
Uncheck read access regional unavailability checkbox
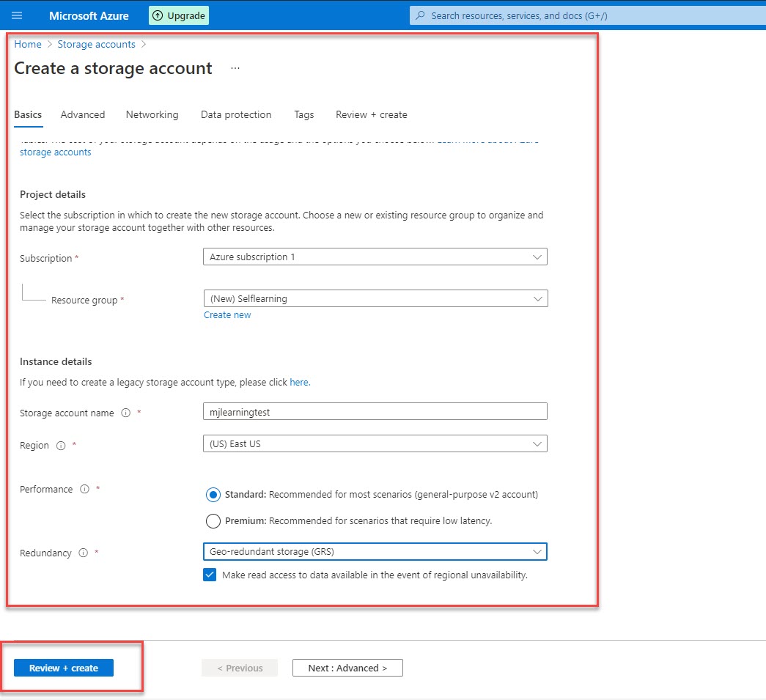click(210, 575)
